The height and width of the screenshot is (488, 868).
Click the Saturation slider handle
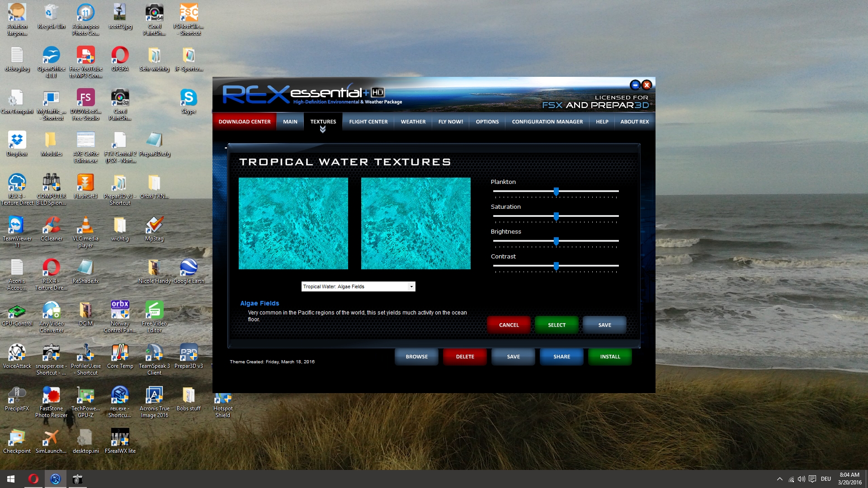[x=556, y=216]
